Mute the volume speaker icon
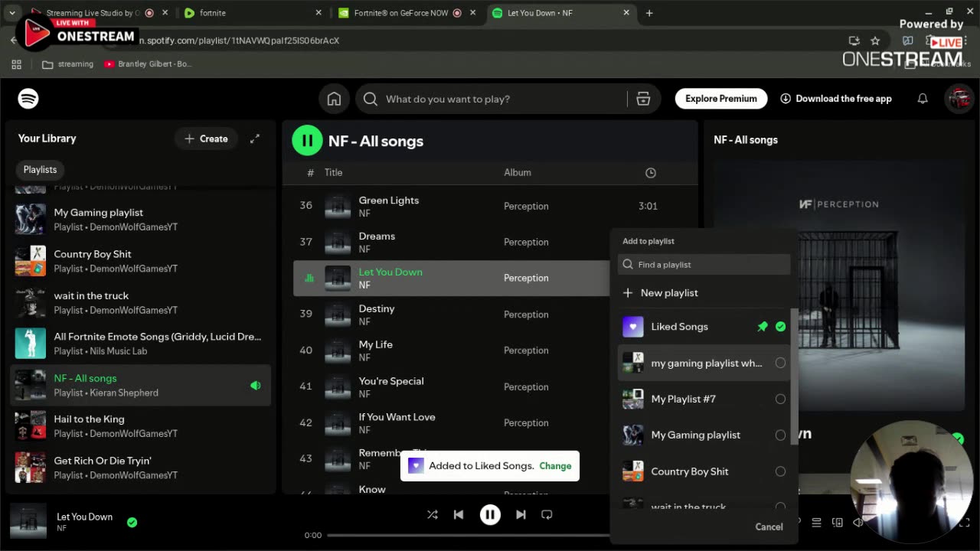The width and height of the screenshot is (980, 551). coord(858,523)
